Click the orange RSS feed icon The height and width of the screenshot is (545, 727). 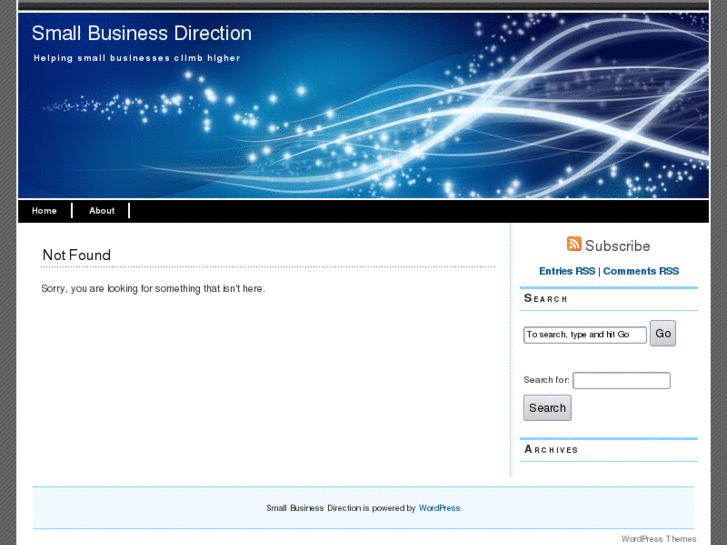pos(574,244)
